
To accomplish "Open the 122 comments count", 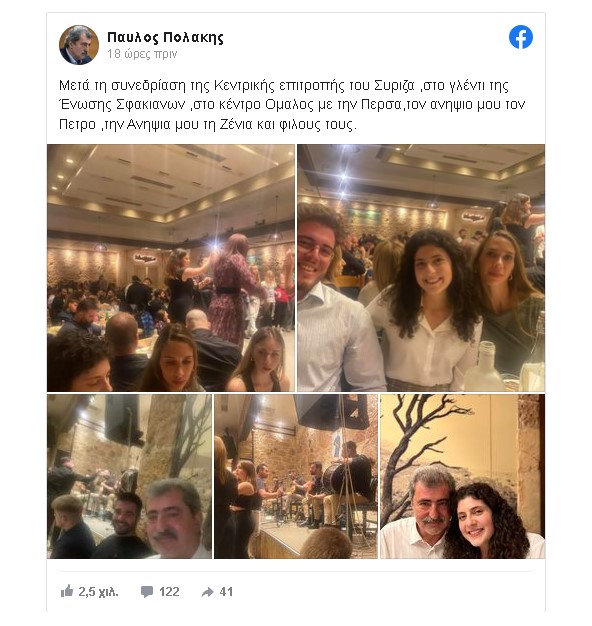I will point(169,592).
